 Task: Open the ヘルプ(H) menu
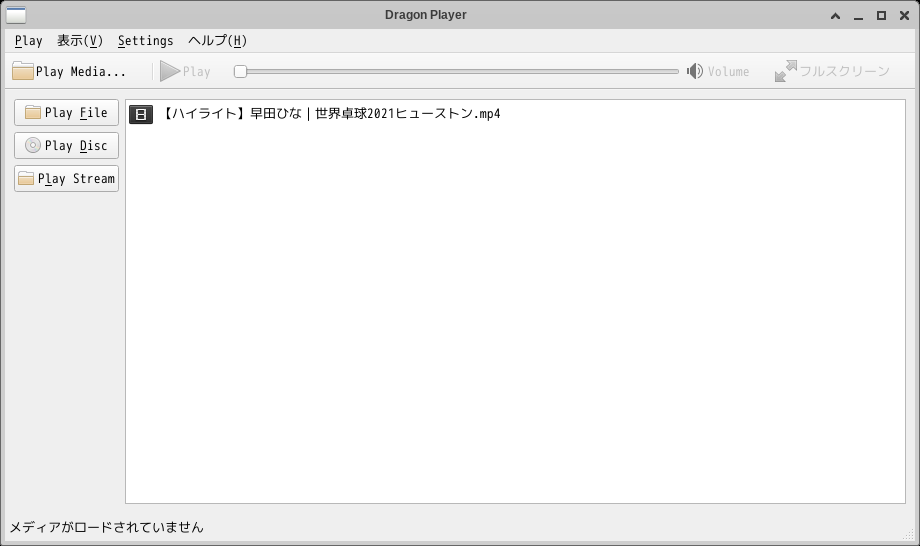[x=217, y=40]
